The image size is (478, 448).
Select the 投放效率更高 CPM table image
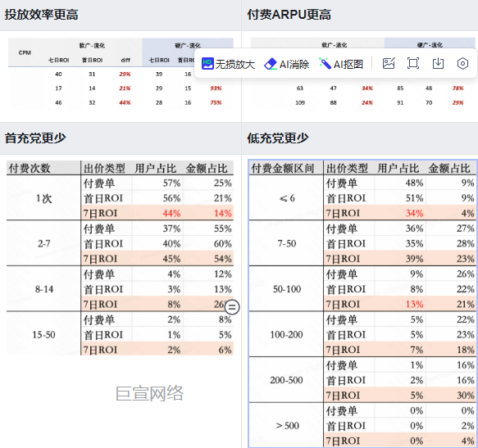click(x=121, y=74)
